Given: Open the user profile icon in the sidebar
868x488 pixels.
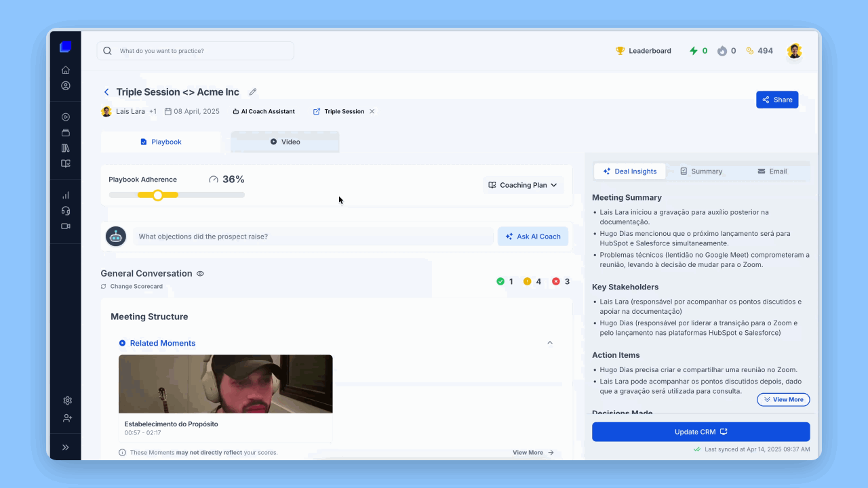Looking at the screenshot, I should (66, 86).
